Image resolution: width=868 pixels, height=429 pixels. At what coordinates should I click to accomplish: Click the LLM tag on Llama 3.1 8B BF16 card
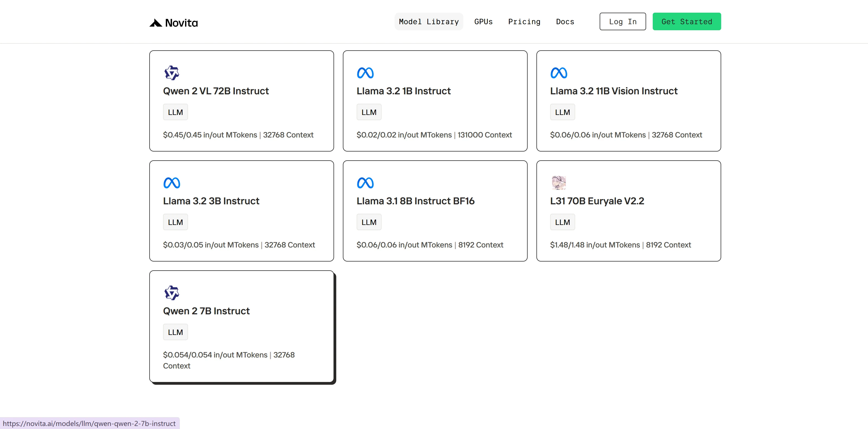369,222
